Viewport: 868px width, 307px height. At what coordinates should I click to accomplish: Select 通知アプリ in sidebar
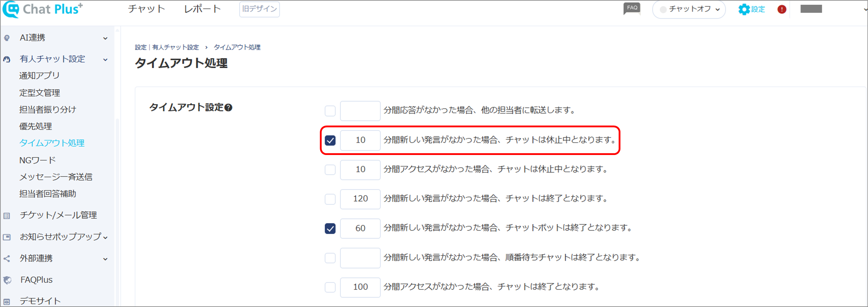pos(40,76)
